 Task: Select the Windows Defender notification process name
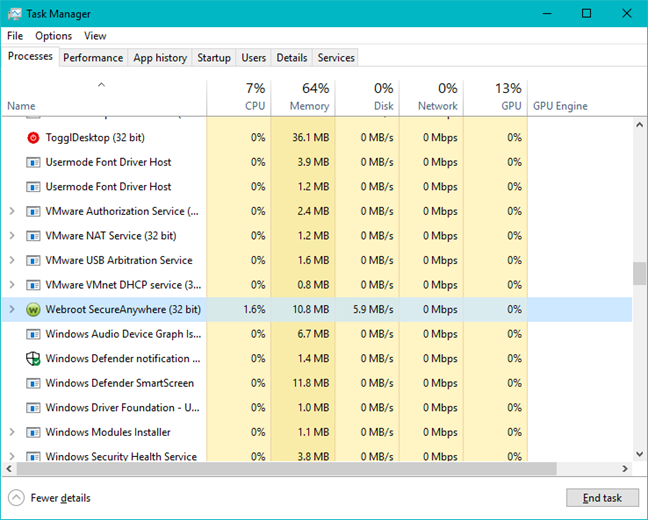click(123, 358)
